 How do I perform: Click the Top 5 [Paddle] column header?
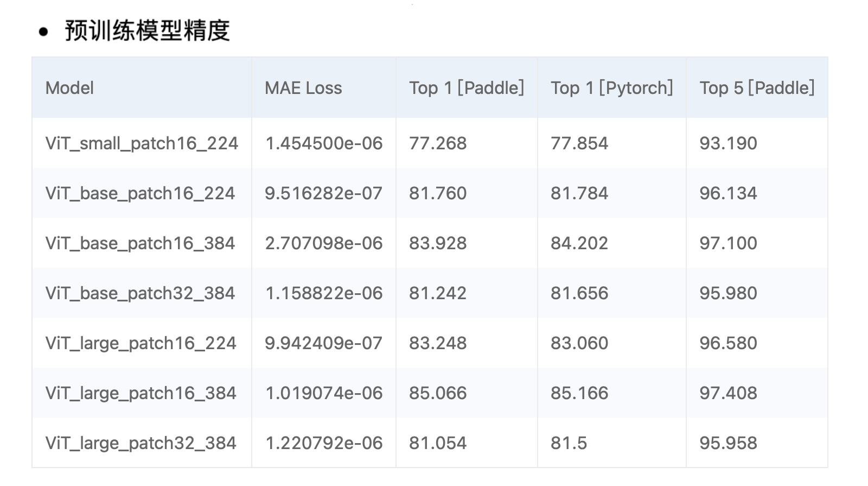pos(757,88)
